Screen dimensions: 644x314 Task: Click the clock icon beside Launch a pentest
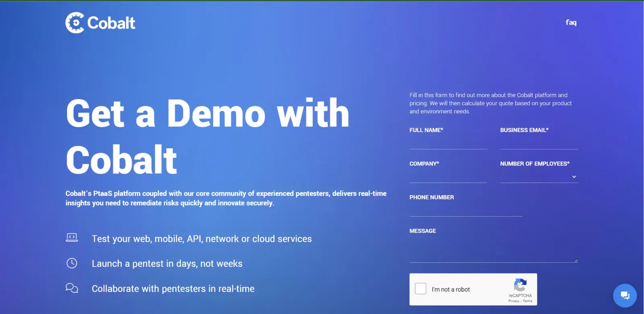[x=72, y=263]
